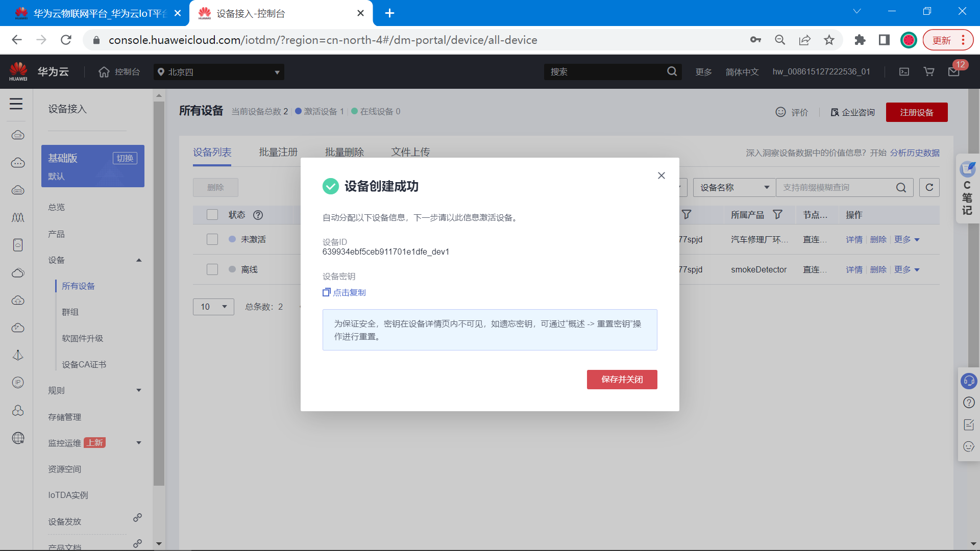Click the copy device secret icon
Viewport: 980px width, 551px height.
point(327,292)
